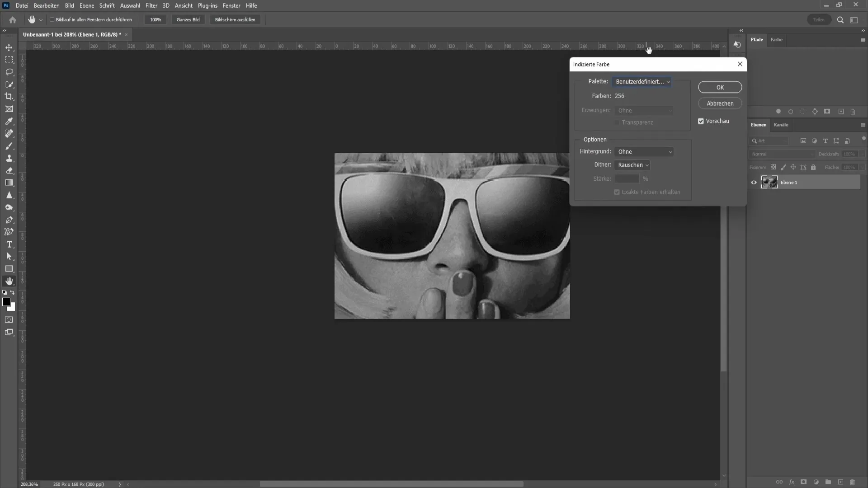Toggle Exakte Farben erhalten checkbox
Screen dimensions: 868x488
617,192
